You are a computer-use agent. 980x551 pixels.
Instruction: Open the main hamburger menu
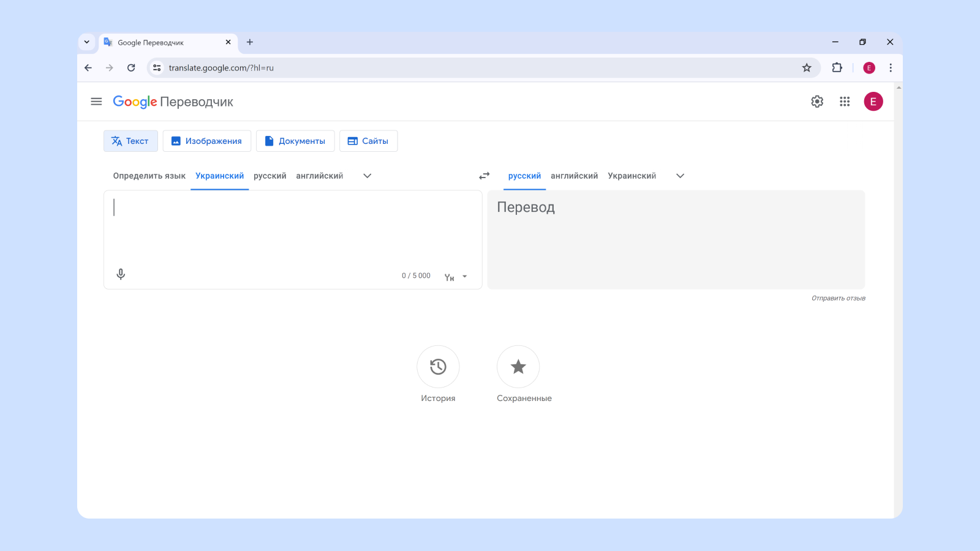tap(96, 102)
